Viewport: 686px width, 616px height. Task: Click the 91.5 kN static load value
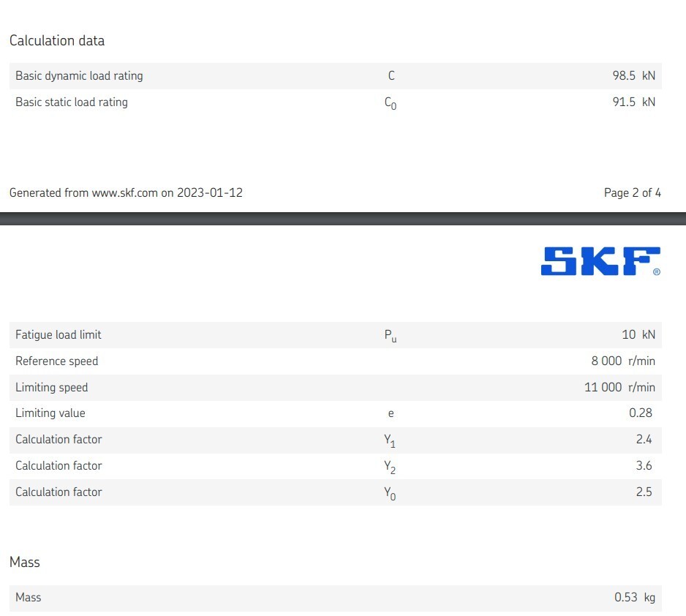tap(633, 102)
